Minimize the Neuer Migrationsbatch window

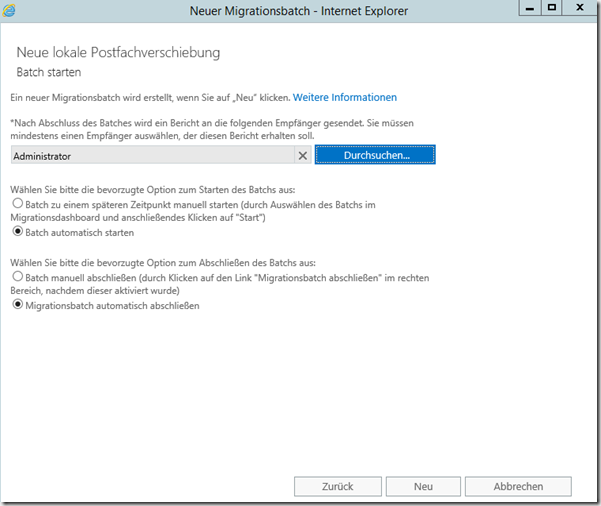[529, 8]
